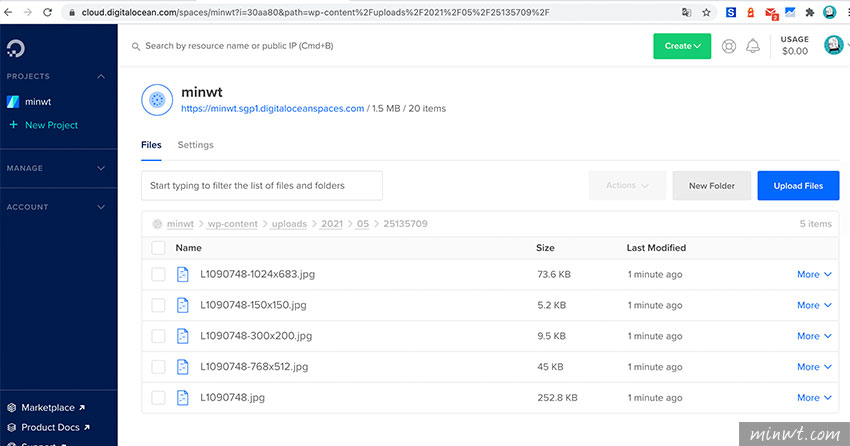Click the file icon for L1090748-768x512.jpg

pos(183,367)
